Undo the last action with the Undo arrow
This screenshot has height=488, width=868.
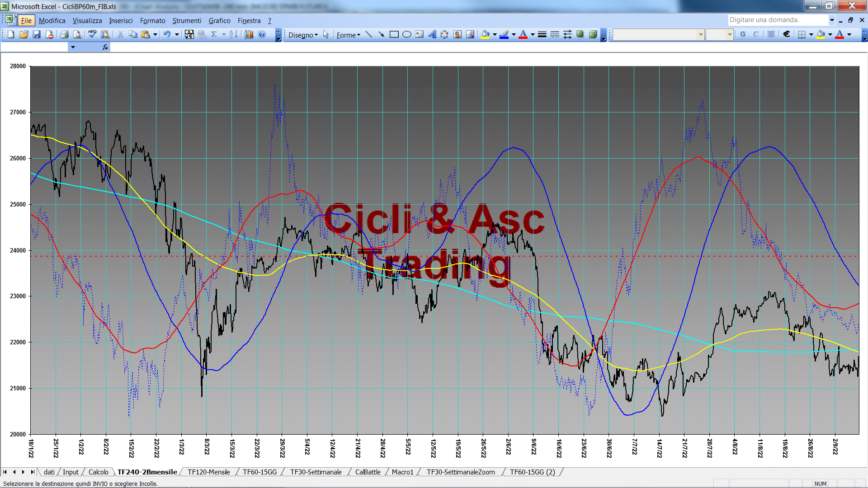pos(167,34)
